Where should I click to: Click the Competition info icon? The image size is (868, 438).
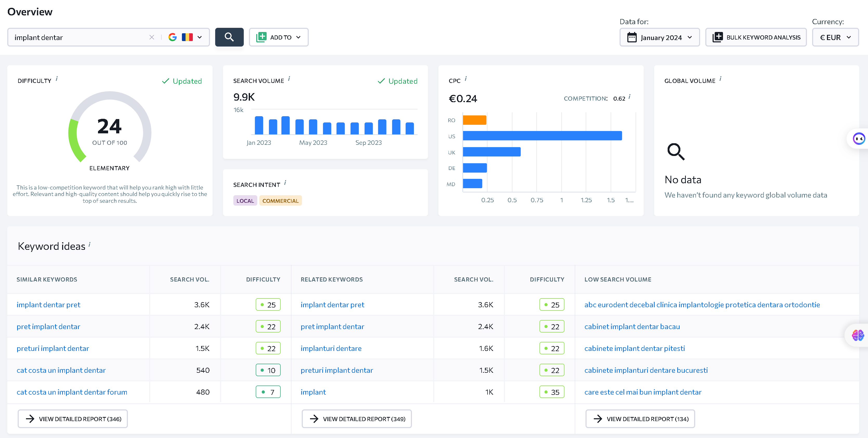point(629,97)
